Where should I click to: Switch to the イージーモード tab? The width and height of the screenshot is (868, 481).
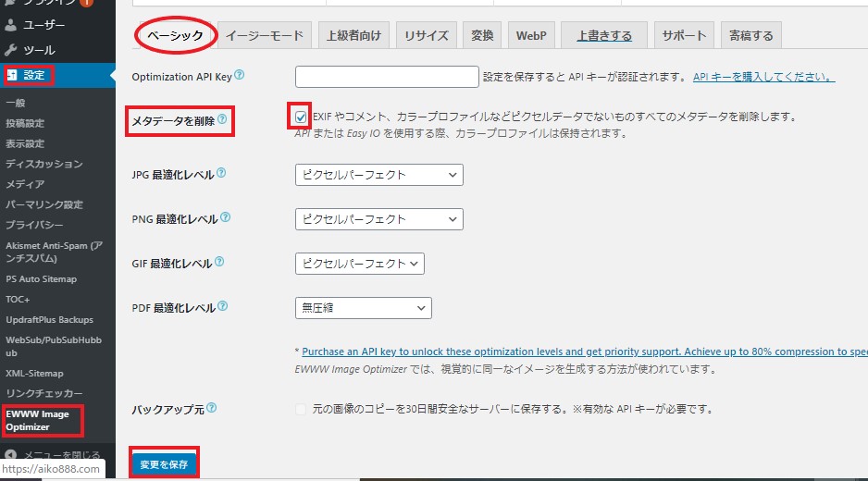pos(265,35)
